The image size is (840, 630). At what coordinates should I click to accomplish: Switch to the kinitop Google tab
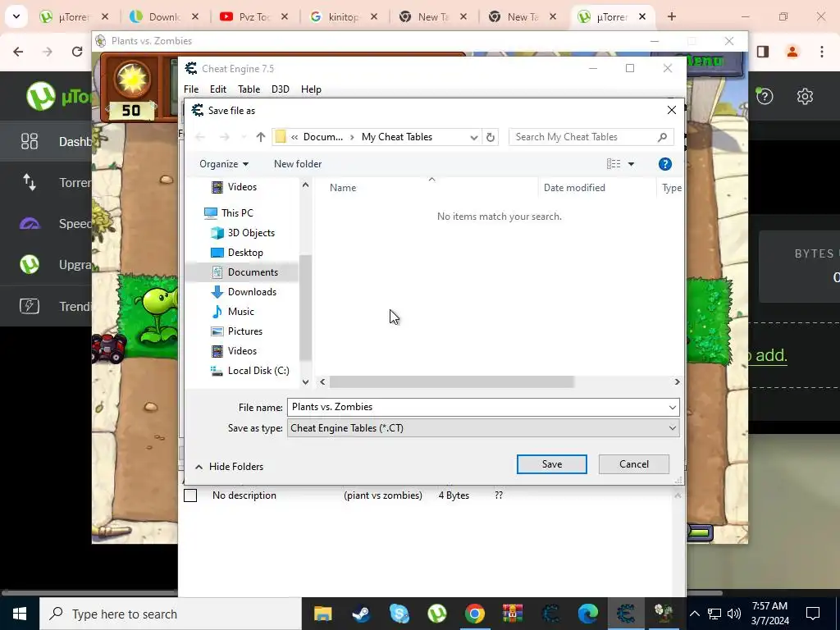(345, 16)
